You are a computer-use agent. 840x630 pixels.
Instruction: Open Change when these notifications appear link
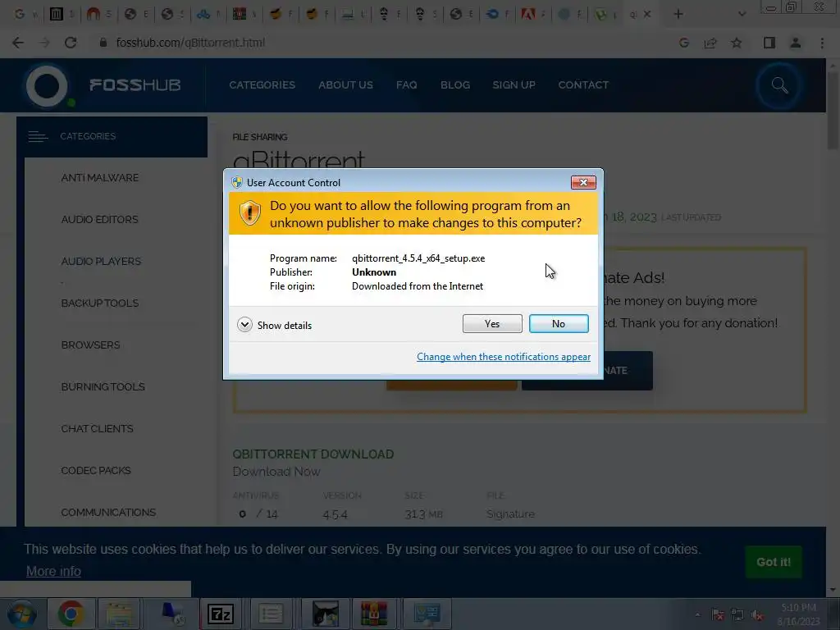504,357
